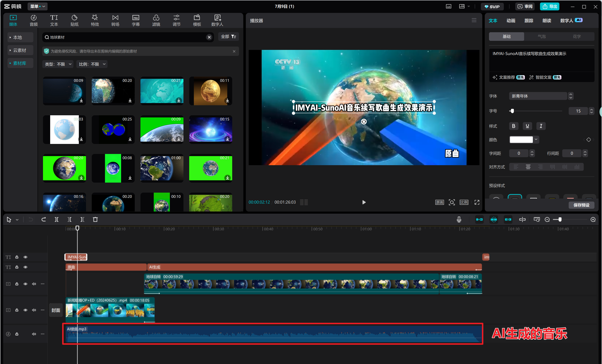
Task: Hide the 地球自转 video track with eye icon
Action: pos(25,284)
